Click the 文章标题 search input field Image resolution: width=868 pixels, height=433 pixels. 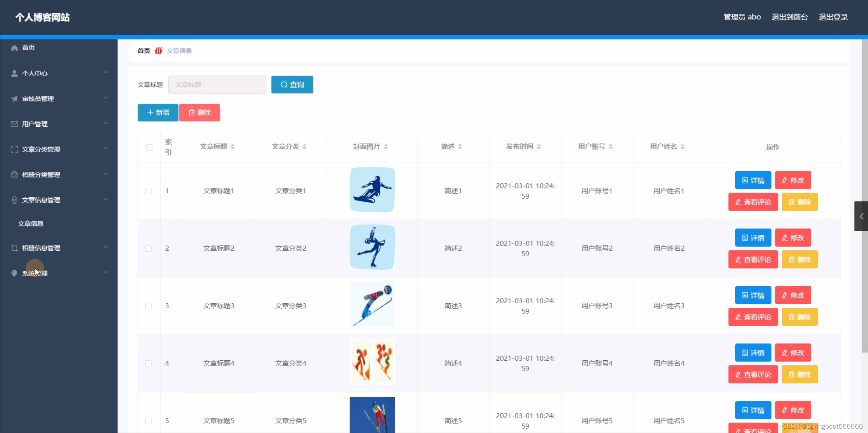217,85
